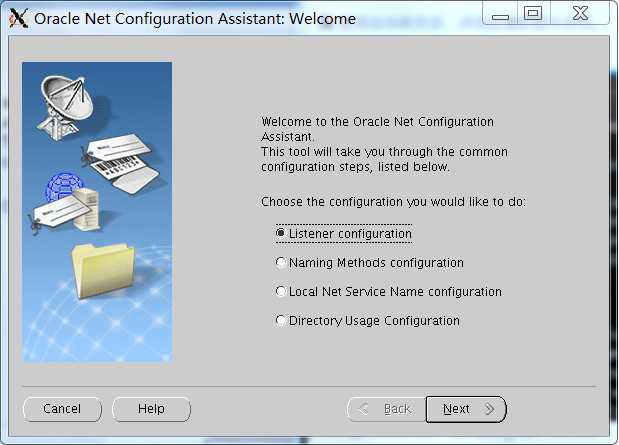Click the disabled Back button

click(387, 409)
